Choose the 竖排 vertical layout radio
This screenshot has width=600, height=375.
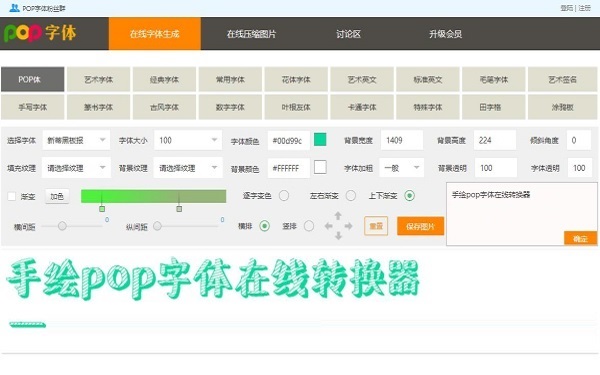(x=309, y=226)
